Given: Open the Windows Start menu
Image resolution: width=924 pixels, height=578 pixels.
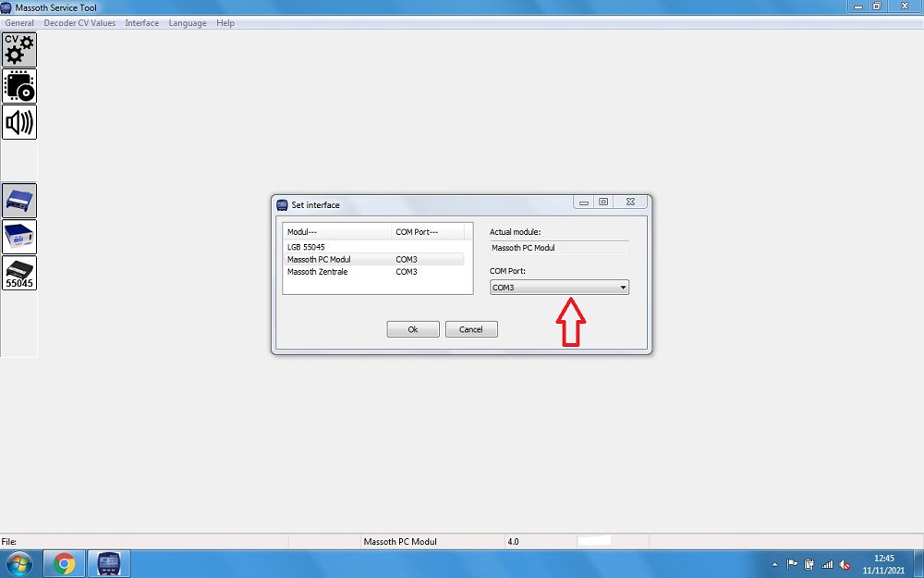Looking at the screenshot, I should pyautogui.click(x=19, y=564).
